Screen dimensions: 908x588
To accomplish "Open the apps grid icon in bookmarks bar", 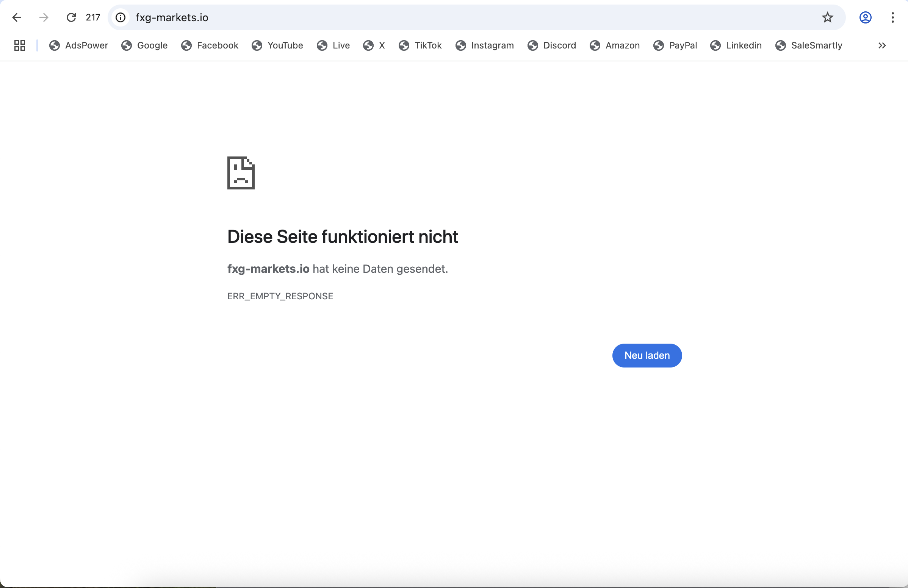I will click(19, 45).
